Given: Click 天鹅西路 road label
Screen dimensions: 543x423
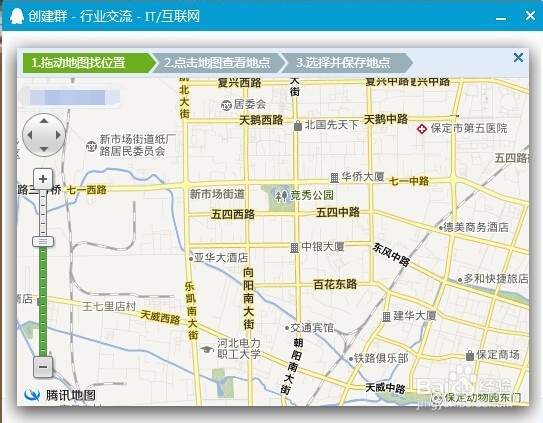Looking at the screenshot, I should click(261, 120).
